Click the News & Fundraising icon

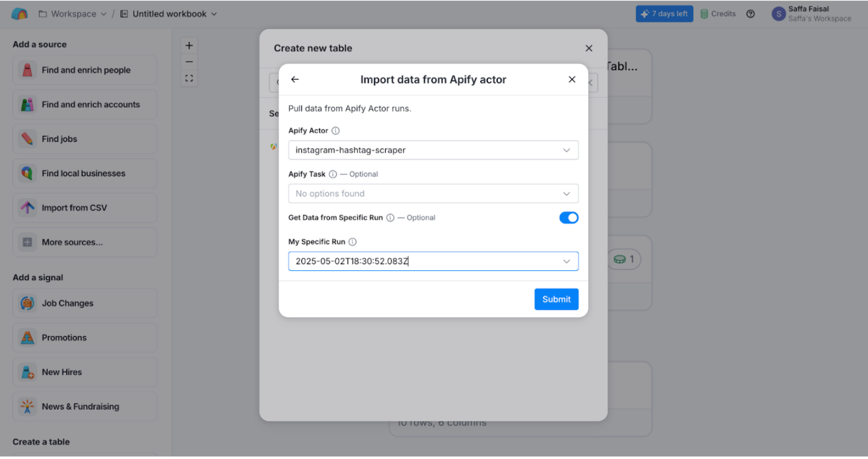(x=27, y=407)
